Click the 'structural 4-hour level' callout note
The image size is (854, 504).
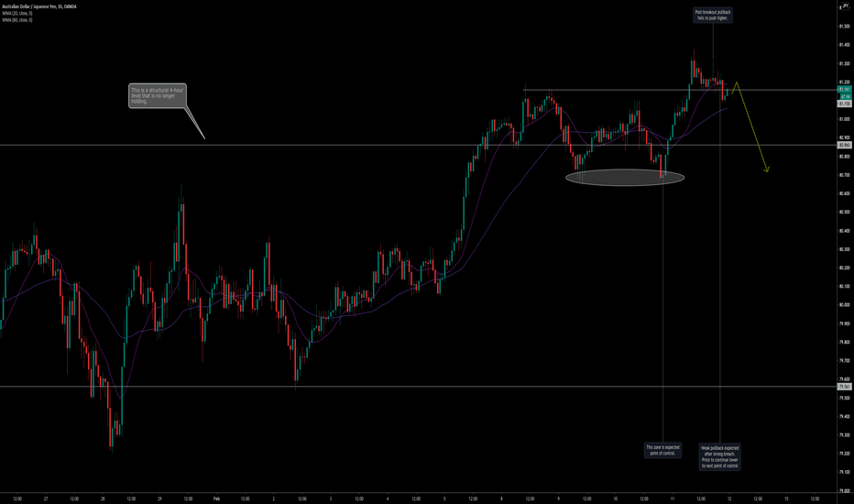click(x=158, y=96)
